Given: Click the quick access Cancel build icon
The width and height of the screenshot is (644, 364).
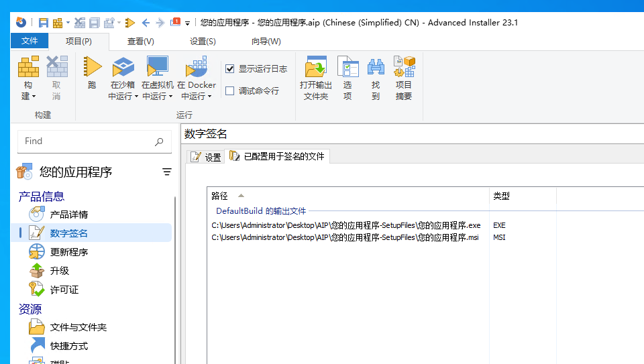Looking at the screenshot, I should click(x=80, y=23).
